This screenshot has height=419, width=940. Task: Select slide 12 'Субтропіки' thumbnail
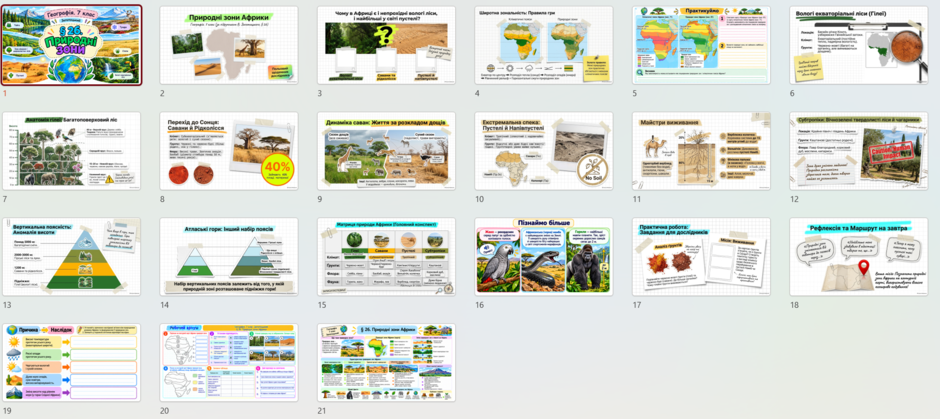[858, 151]
